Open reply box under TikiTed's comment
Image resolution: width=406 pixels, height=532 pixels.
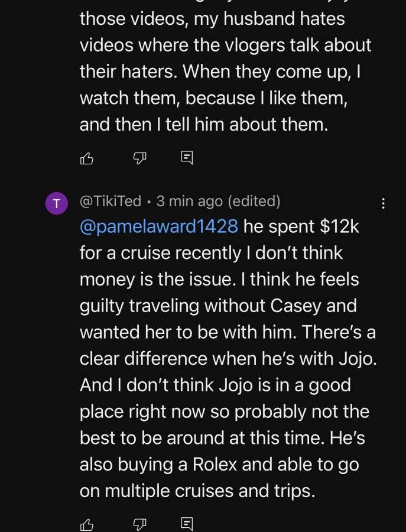(x=187, y=524)
